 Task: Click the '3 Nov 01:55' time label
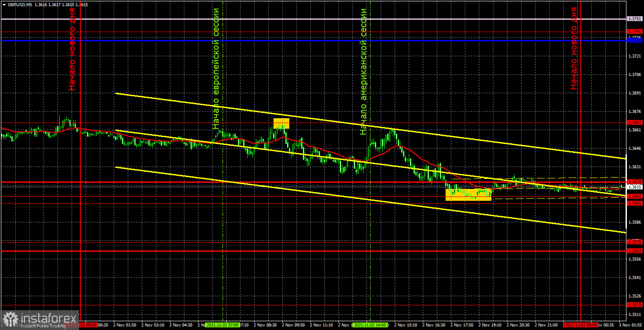(x=631, y=325)
